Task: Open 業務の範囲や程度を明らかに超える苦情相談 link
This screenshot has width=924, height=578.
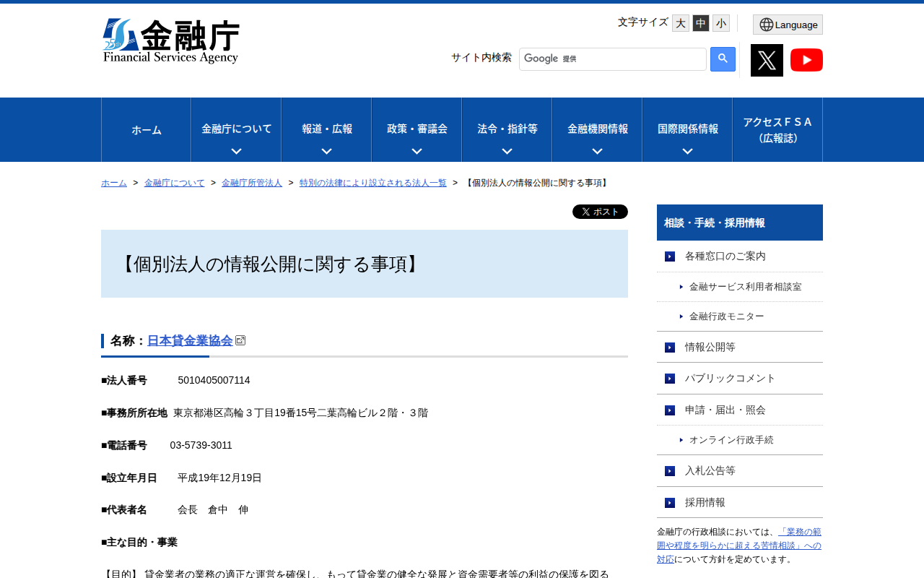Action: click(x=739, y=545)
